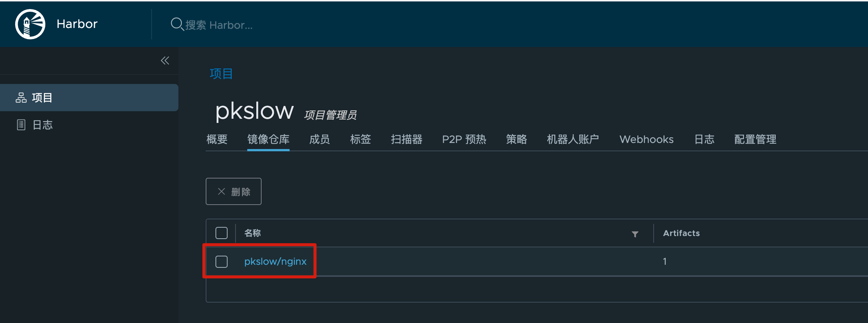The height and width of the screenshot is (323, 868).
Task: Collapse the sidebar with the double-chevron icon
Action: coord(165,61)
